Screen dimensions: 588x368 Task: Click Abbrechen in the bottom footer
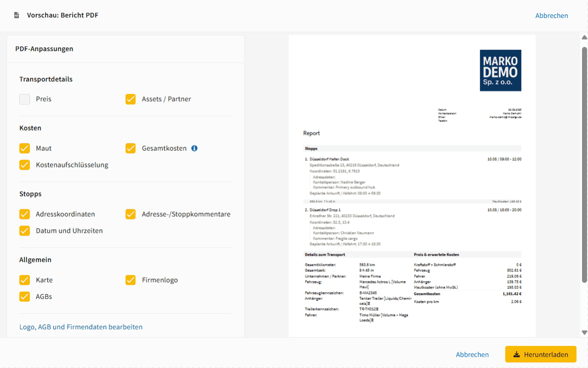tap(472, 355)
